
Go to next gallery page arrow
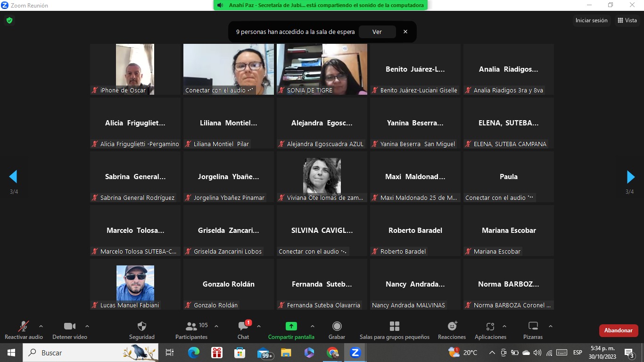pyautogui.click(x=630, y=177)
